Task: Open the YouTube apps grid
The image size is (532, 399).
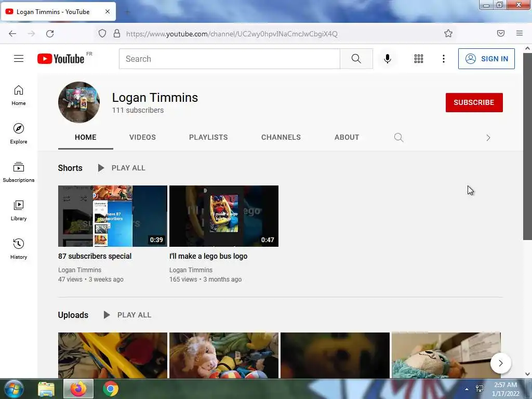Action: [419, 59]
